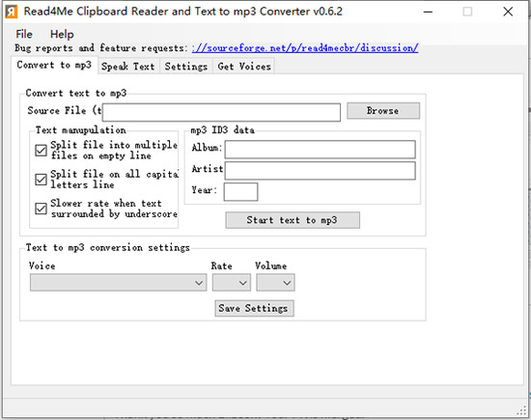The image size is (531, 420).
Task: Open the Voice dropdown
Action: pos(118,283)
